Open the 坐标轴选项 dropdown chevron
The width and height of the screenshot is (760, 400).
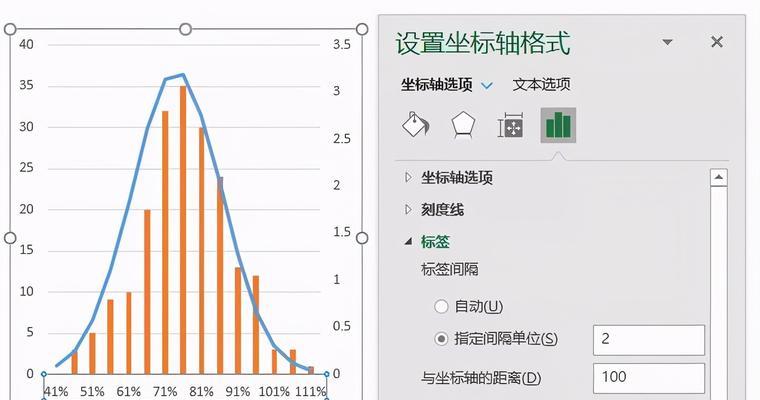click(x=487, y=86)
